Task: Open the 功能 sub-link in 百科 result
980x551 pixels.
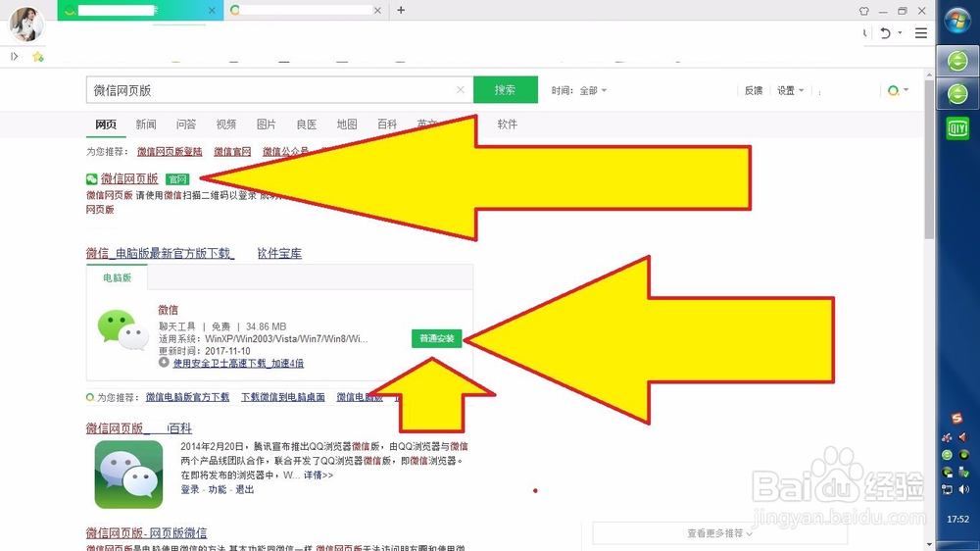Action: coord(217,489)
